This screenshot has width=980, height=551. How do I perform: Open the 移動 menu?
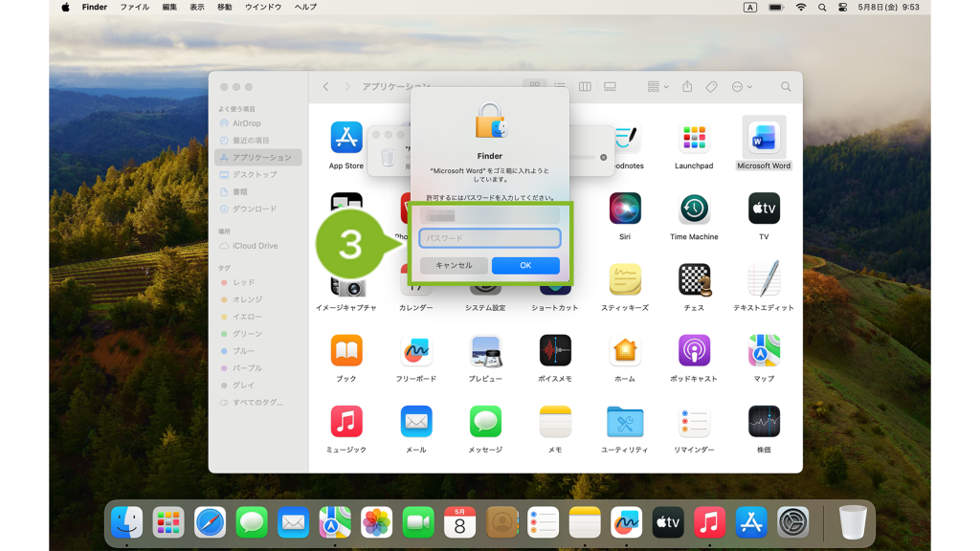point(224,7)
